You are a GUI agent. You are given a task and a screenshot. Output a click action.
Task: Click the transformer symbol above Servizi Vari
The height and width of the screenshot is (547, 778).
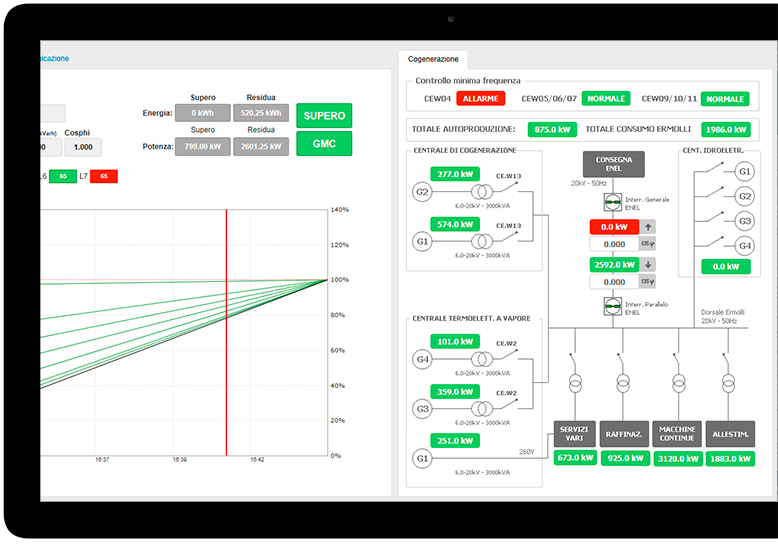575,383
